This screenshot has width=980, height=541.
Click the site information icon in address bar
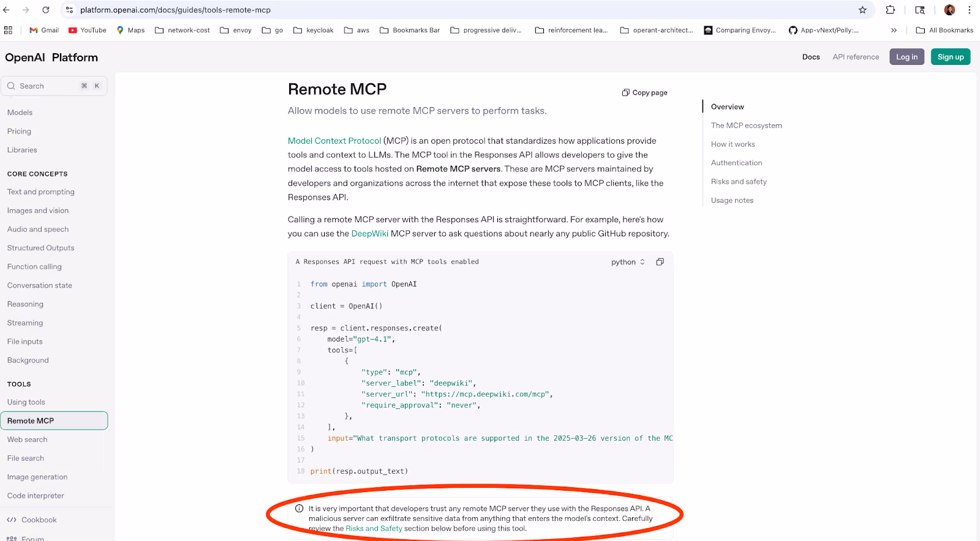pyautogui.click(x=69, y=10)
